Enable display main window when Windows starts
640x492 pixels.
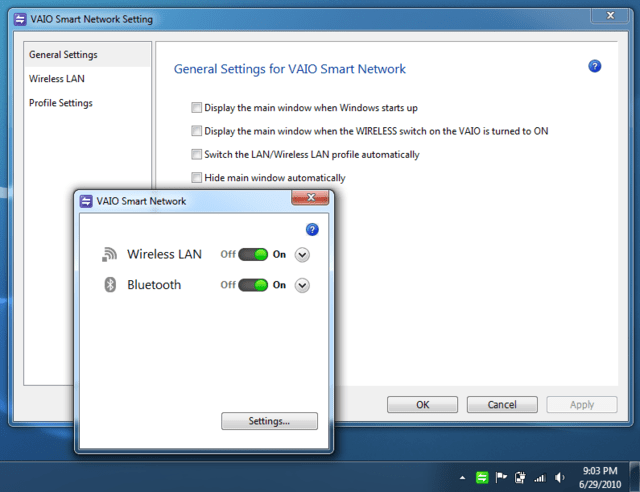tap(196, 108)
